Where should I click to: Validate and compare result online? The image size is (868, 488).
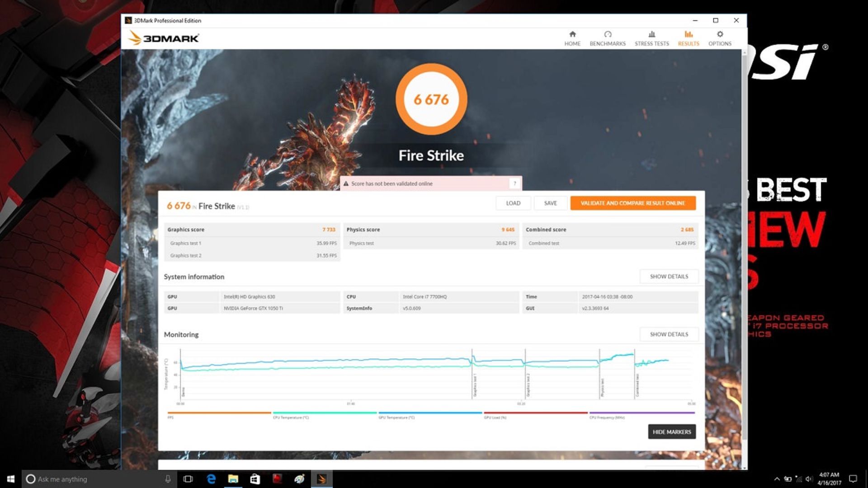(633, 203)
